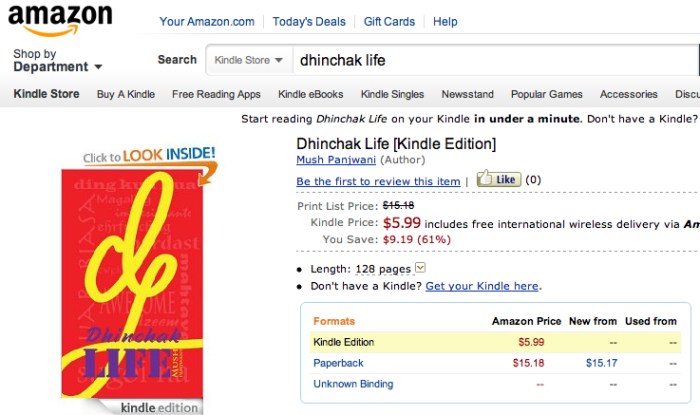The image size is (700, 415).
Task: Open the Kindle eBooks tab
Action: (x=310, y=95)
